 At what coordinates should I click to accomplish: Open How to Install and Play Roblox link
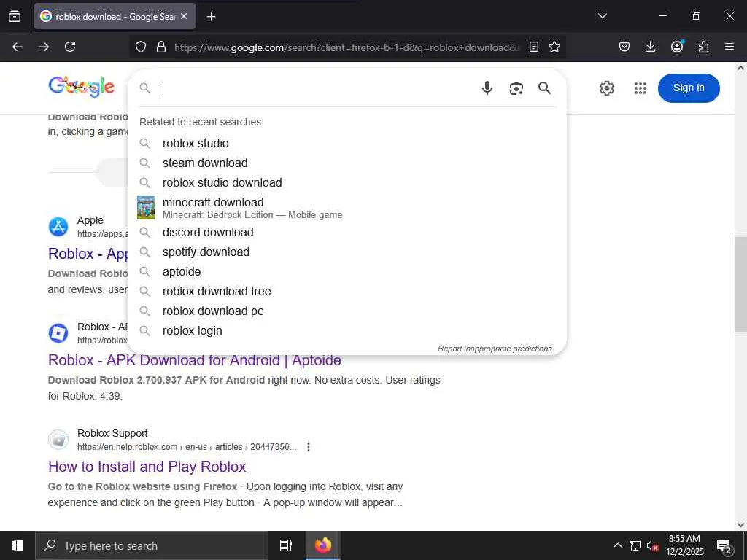147,467
